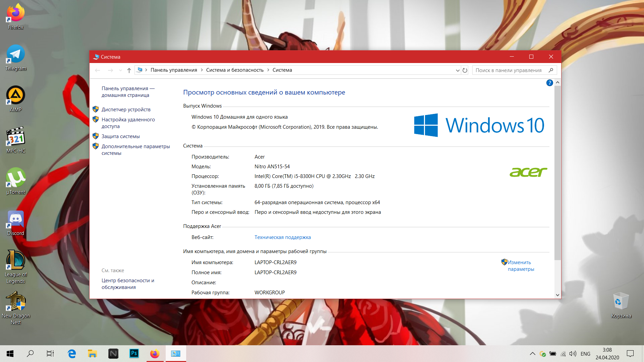Switch input language via ENG indicator
Viewport: 644px width, 362px height.
pyautogui.click(x=585, y=354)
